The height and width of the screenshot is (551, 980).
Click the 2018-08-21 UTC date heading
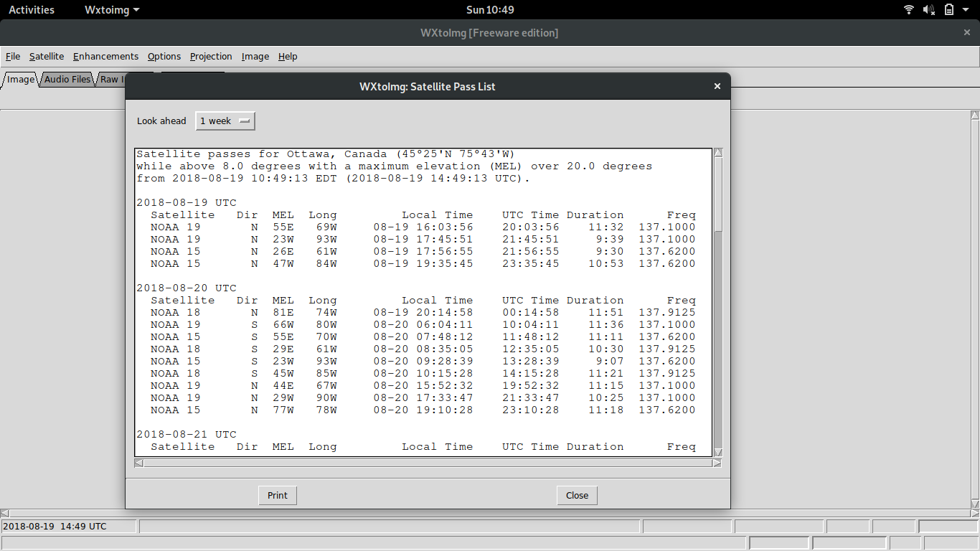point(187,434)
